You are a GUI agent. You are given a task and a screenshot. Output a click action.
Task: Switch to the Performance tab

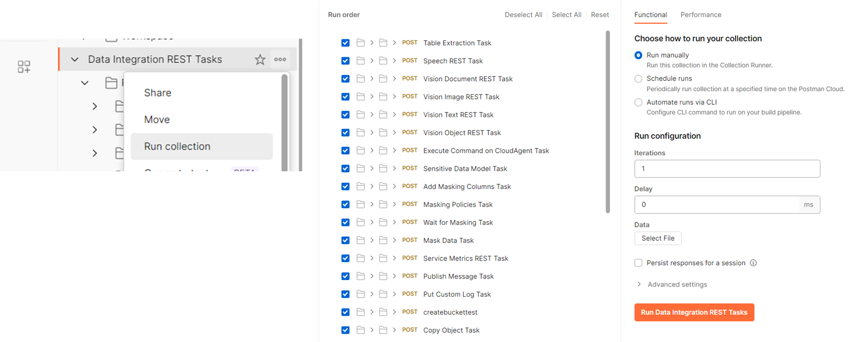click(701, 15)
